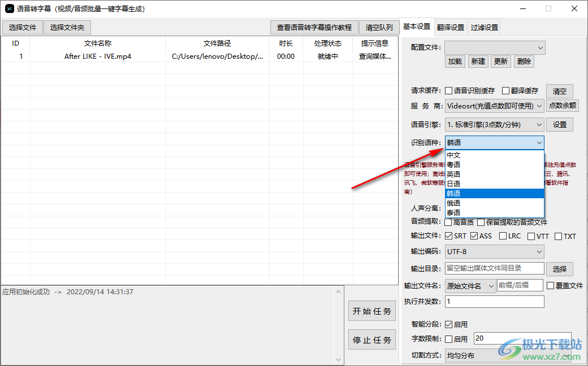588x366 pixels.
Task: Click ID column header
Action: pyautogui.click(x=16, y=43)
